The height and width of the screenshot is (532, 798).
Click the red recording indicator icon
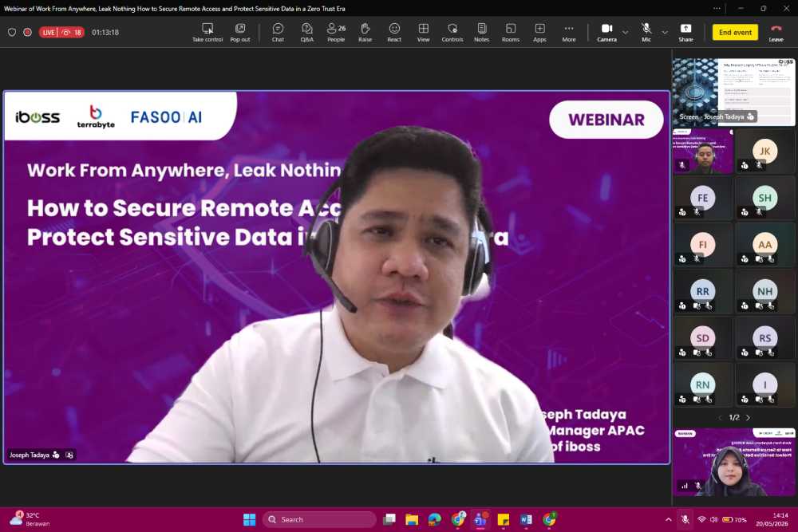tap(27, 32)
